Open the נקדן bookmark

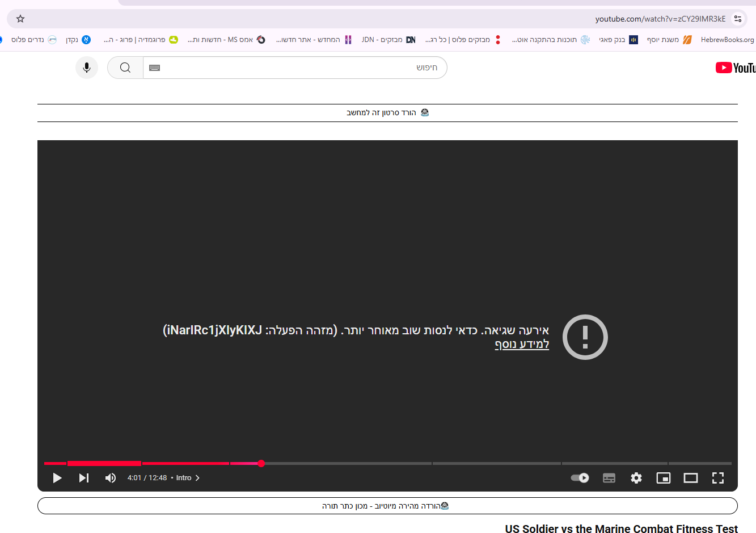[x=78, y=40]
